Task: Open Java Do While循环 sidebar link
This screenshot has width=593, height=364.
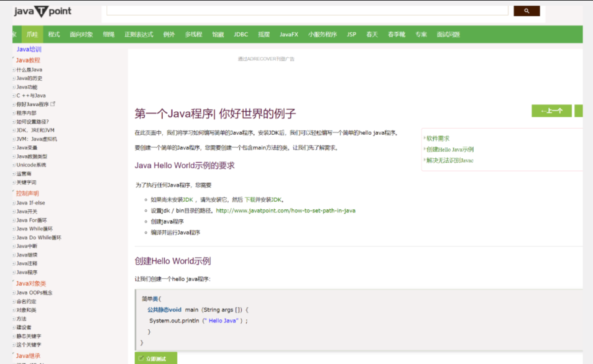Action: (x=39, y=237)
